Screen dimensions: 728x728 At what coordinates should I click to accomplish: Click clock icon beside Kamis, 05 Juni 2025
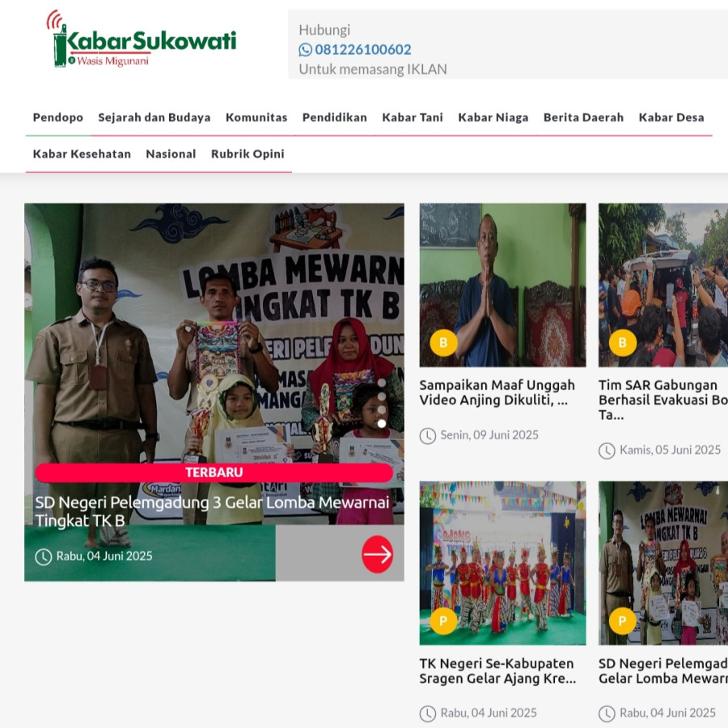pyautogui.click(x=607, y=451)
